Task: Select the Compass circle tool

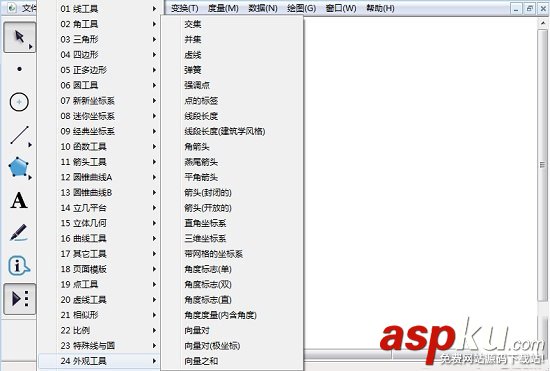Action: tap(19, 102)
